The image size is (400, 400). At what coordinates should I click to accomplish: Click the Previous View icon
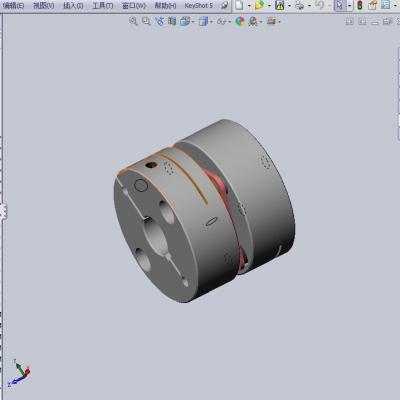[x=160, y=21]
